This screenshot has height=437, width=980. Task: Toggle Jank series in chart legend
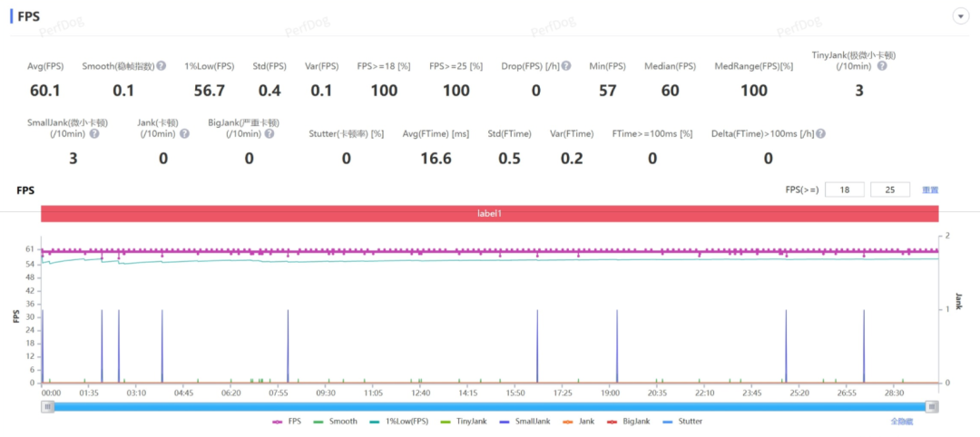tap(578, 422)
